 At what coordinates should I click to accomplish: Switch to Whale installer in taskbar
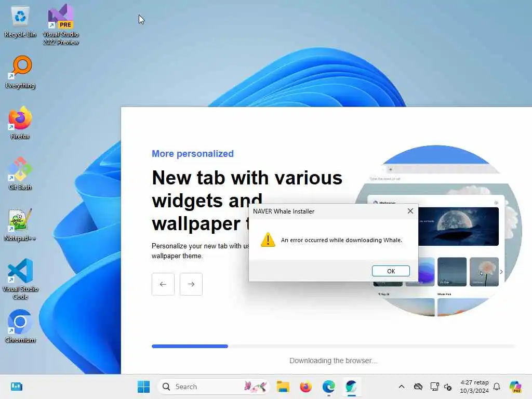coord(351,387)
